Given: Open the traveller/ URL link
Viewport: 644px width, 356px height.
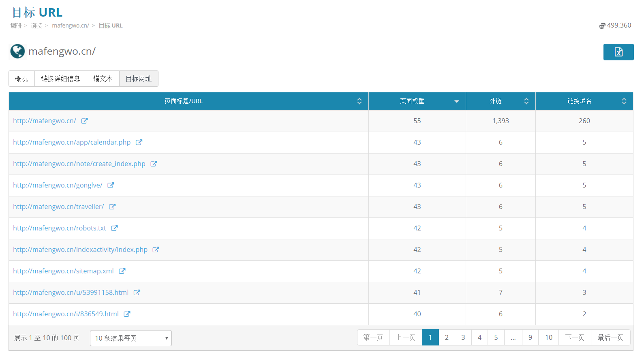Looking at the screenshot, I should click(x=58, y=207).
